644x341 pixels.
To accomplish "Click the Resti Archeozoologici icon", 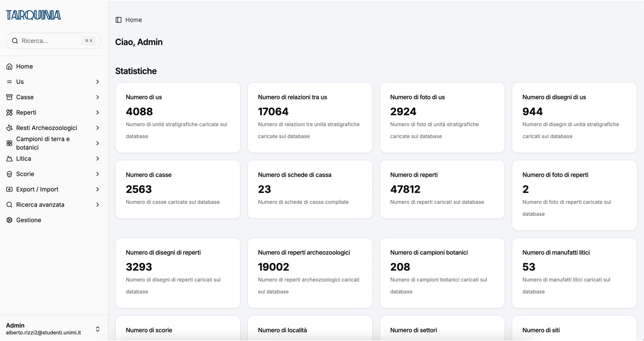I will (9, 128).
